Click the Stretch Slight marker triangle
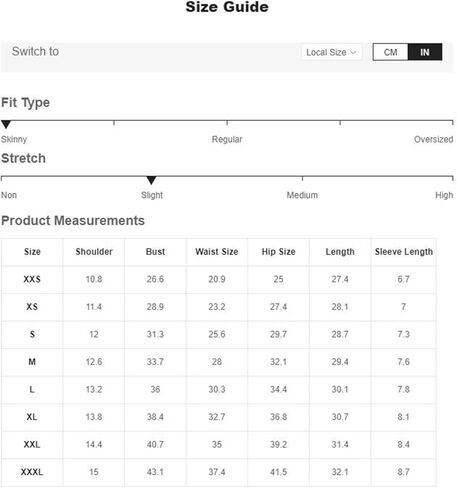 (x=151, y=180)
